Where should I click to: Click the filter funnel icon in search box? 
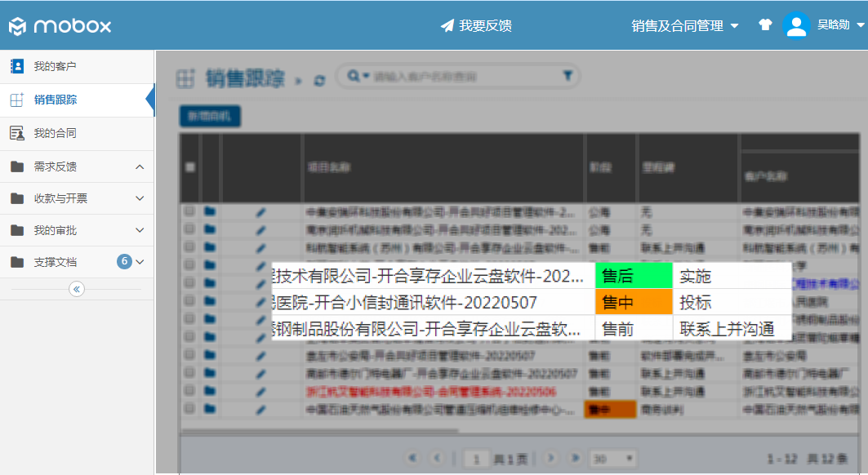(x=568, y=76)
